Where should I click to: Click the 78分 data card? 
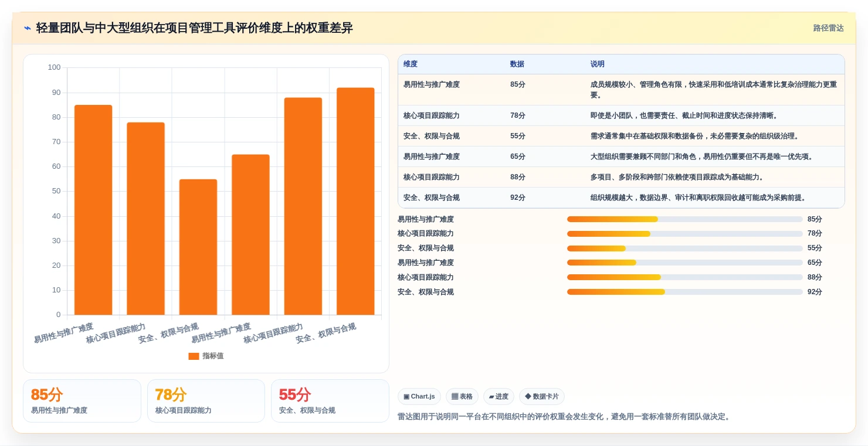click(x=206, y=401)
